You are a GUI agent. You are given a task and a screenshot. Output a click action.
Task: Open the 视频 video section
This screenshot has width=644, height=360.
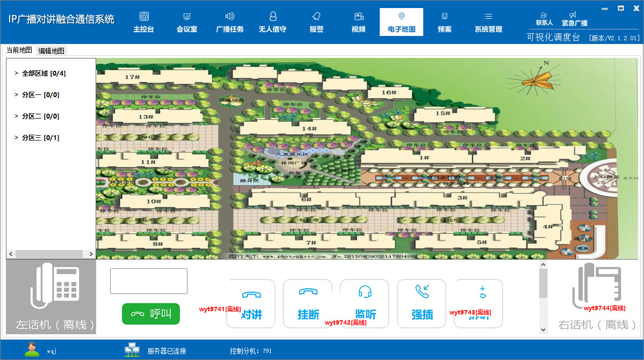click(x=359, y=22)
